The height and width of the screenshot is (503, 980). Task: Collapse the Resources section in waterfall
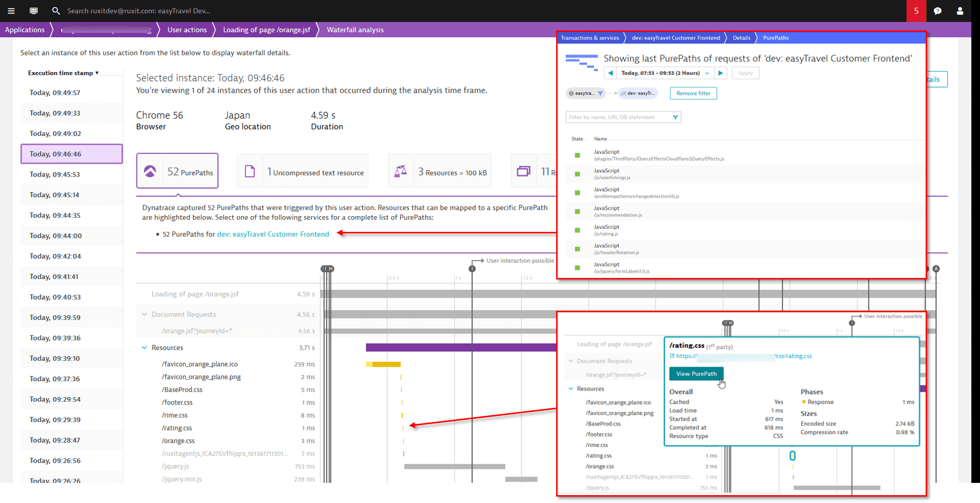pyautogui.click(x=145, y=348)
